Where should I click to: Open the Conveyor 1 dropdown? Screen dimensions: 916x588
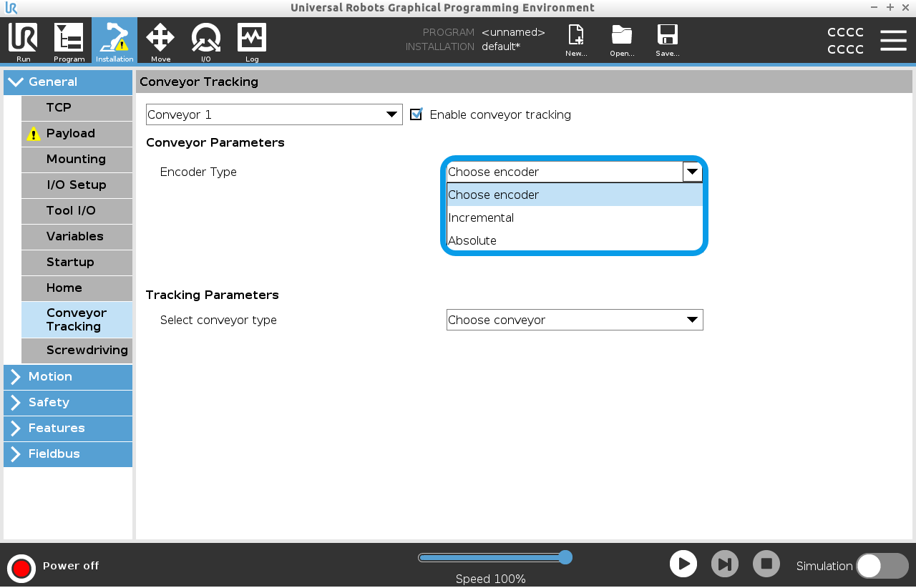click(274, 114)
